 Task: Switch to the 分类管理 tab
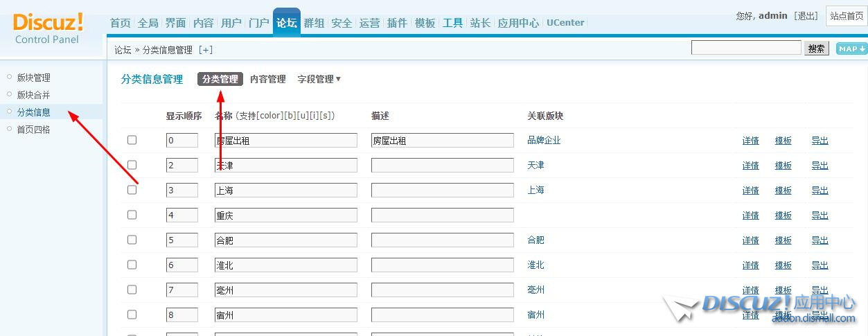pos(220,79)
